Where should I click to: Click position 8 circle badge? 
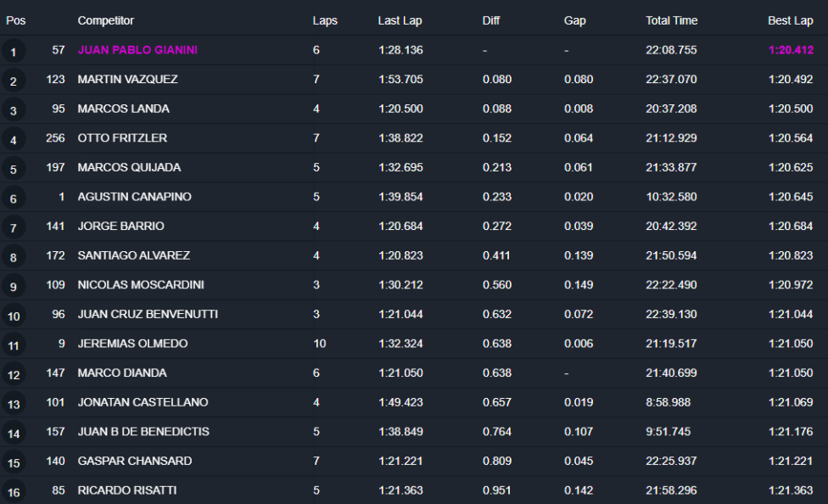[x=14, y=258]
